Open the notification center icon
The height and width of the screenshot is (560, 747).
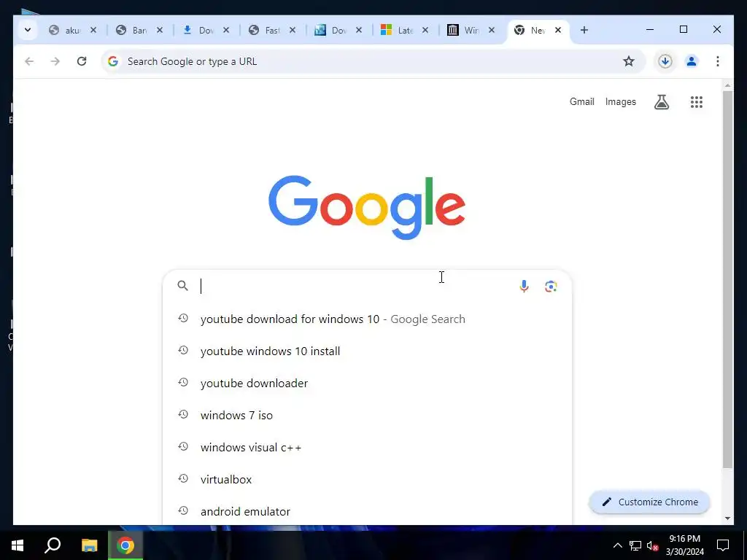[x=723, y=545]
